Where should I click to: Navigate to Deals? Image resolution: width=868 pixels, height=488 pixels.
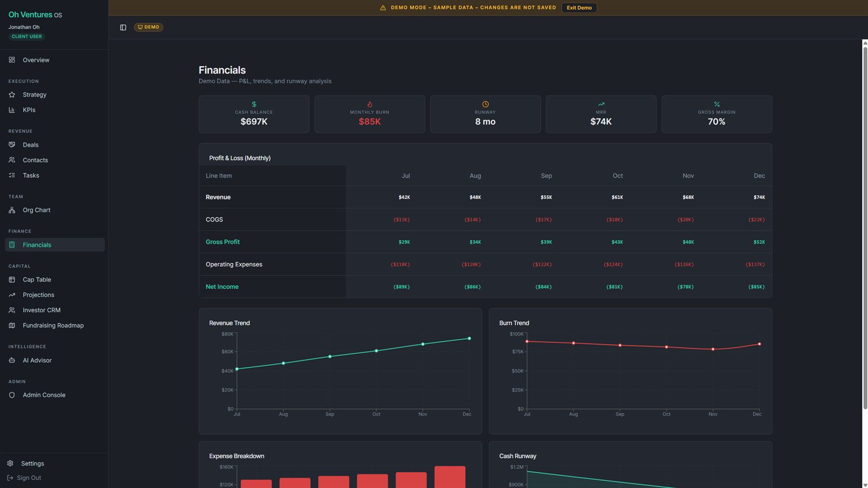point(55,145)
